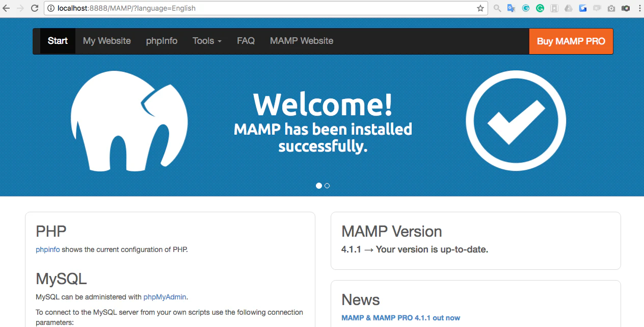This screenshot has width=644, height=327.
Task: Reload the page with the refresh icon
Action: pos(35,8)
